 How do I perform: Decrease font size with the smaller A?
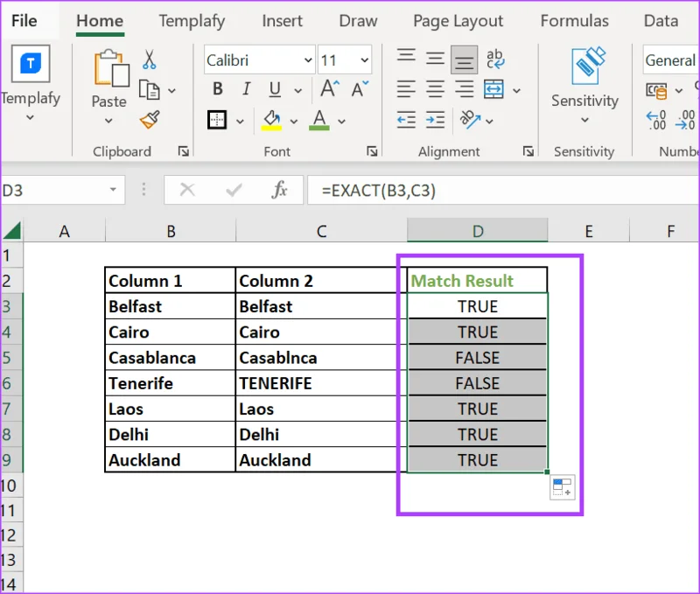pos(360,88)
